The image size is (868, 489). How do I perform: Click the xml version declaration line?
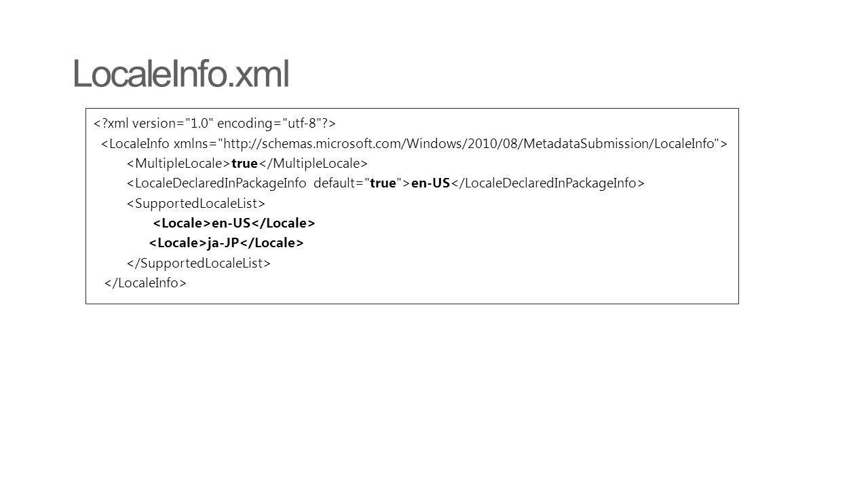[x=214, y=123]
